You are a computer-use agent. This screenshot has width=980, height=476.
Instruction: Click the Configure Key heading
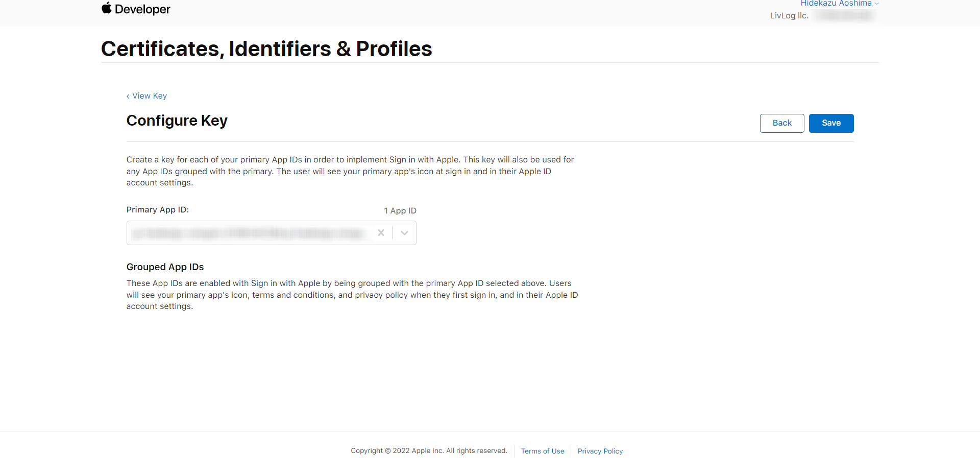[177, 121]
